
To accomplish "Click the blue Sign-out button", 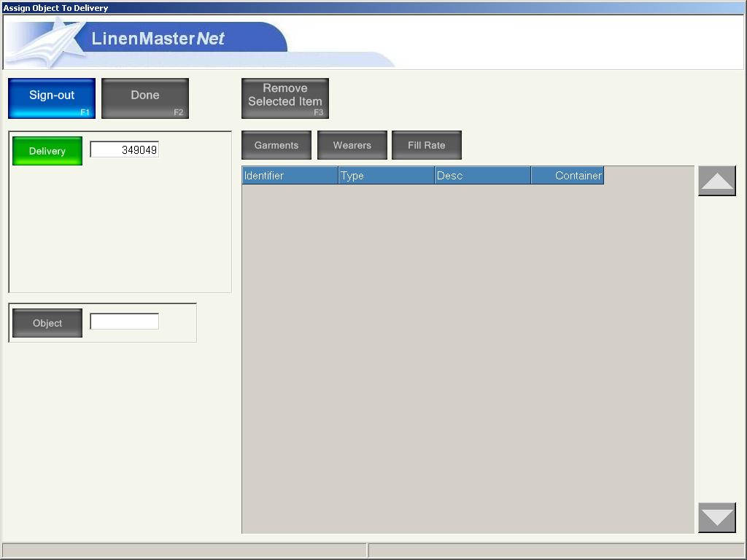I will point(52,98).
